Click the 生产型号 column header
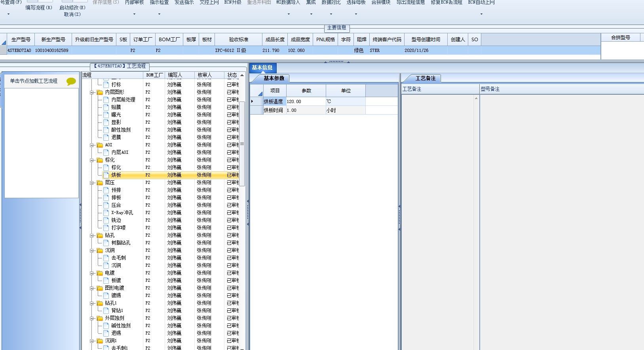 21,40
